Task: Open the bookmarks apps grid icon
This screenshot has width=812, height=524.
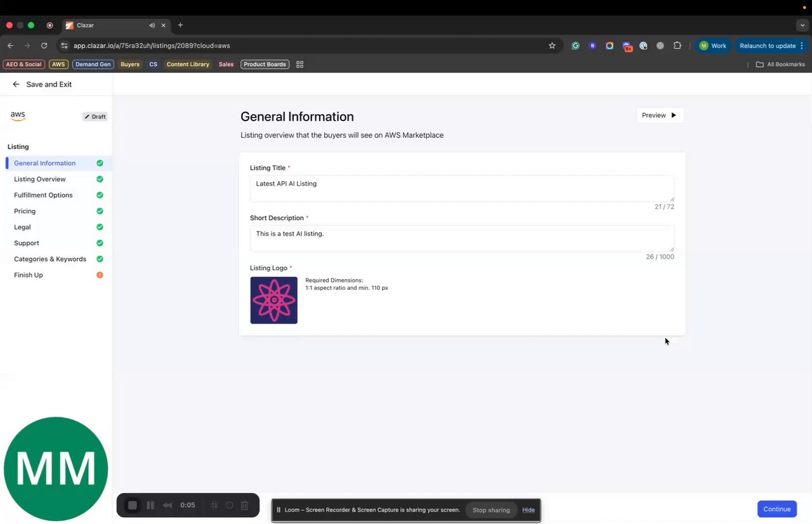Action: click(300, 64)
